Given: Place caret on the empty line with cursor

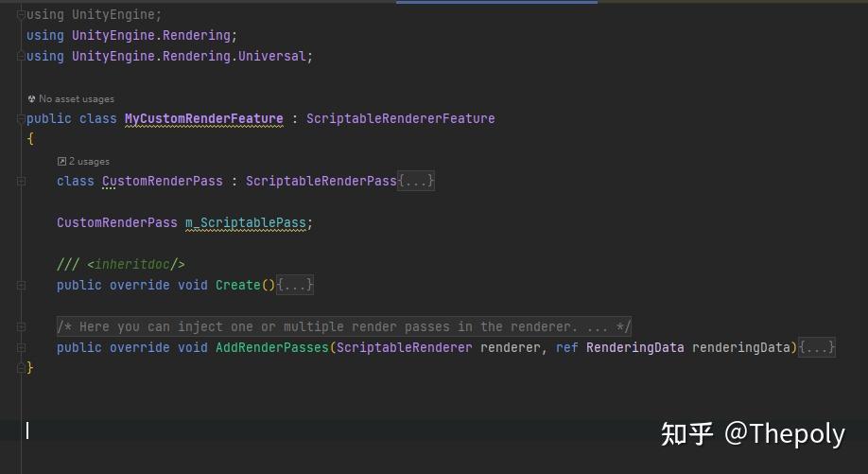Looking at the screenshot, I should (x=434, y=430).
